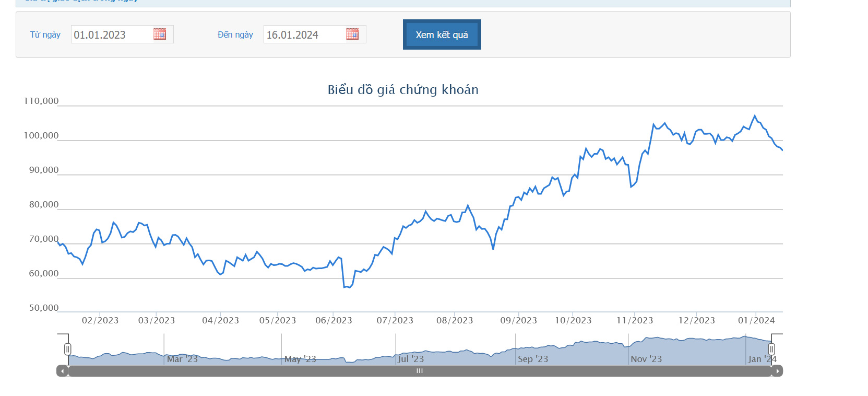Click the scrollbar right arrow under the chart
868x396 pixels.
777,371
